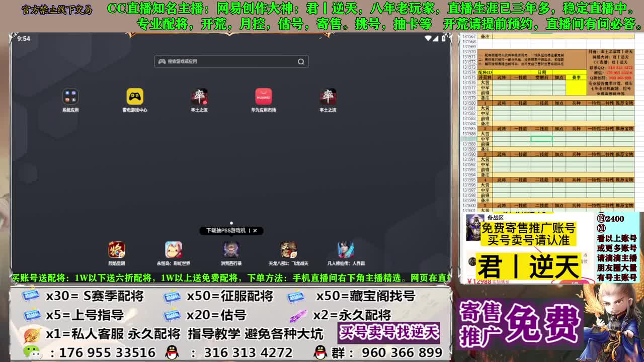Open 率土之滨 icon beside 雷电游戏中心
The width and height of the screenshot is (644, 362).
(x=199, y=96)
